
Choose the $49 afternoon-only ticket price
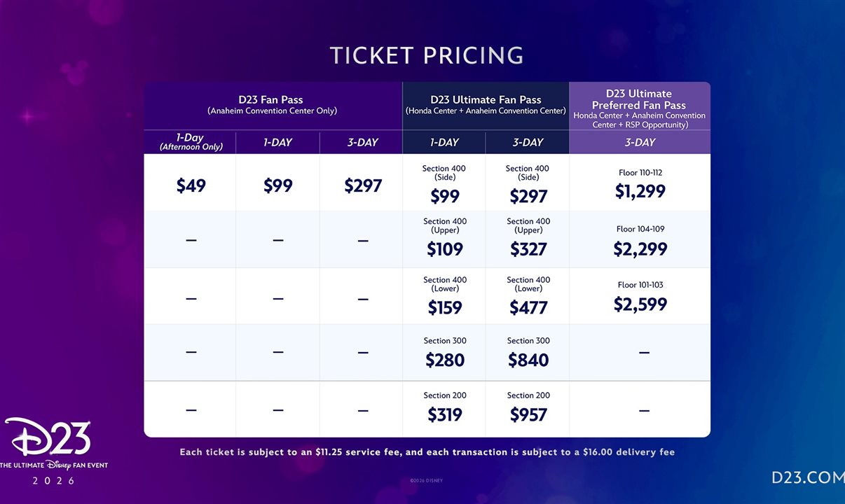pos(191,185)
